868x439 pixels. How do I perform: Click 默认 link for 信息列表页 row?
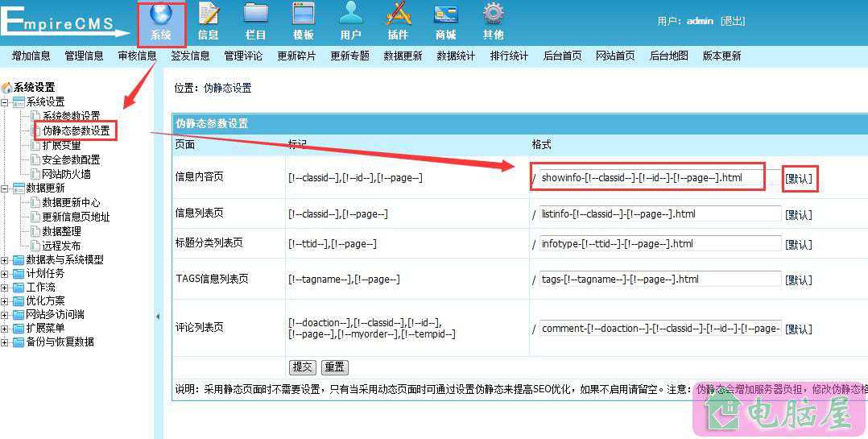coord(798,215)
